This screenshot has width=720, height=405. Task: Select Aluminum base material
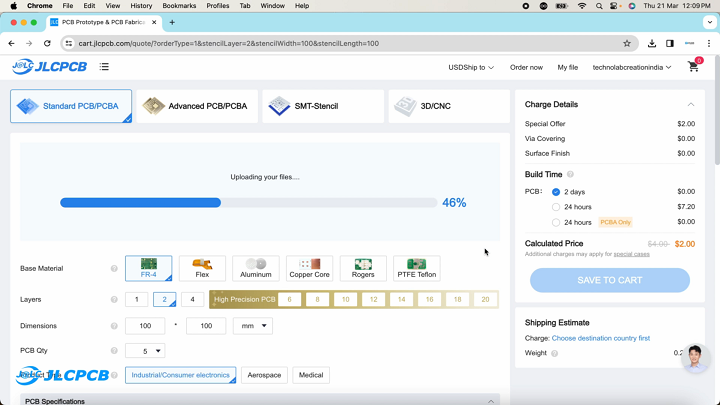(256, 268)
